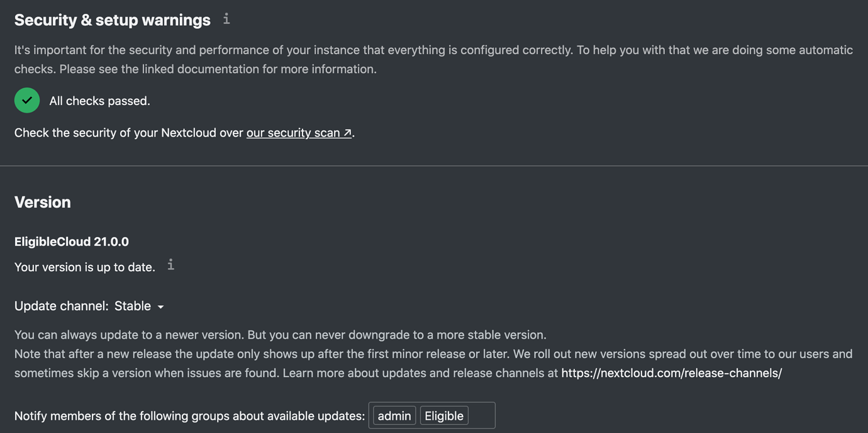Expand the Stable channel selector
Image resolution: width=868 pixels, height=433 pixels.
(x=138, y=306)
